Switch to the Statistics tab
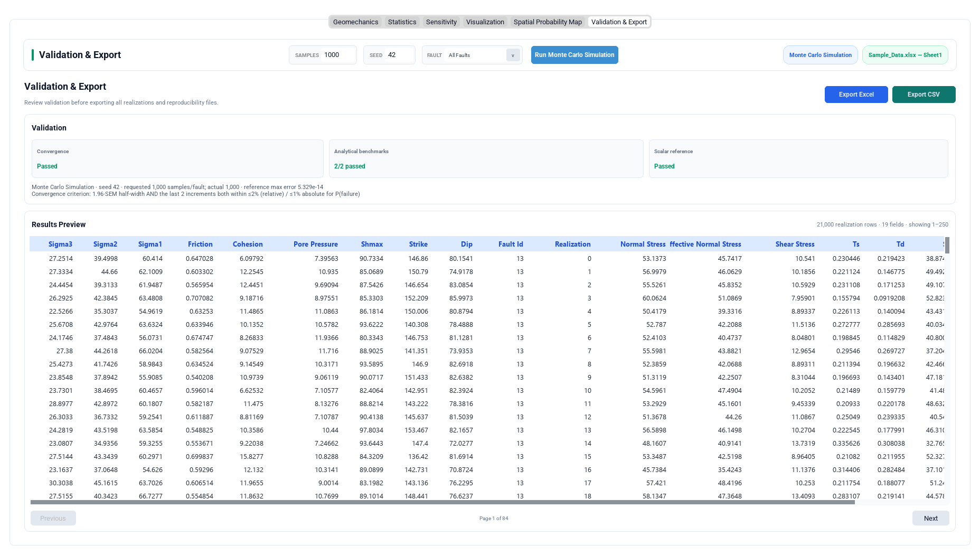 click(x=402, y=22)
